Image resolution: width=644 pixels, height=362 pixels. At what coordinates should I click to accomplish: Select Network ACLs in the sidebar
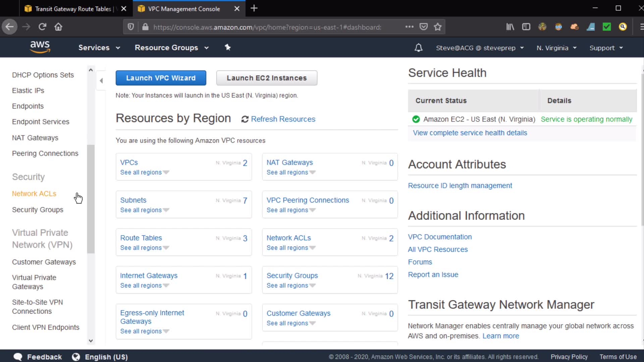34,194
